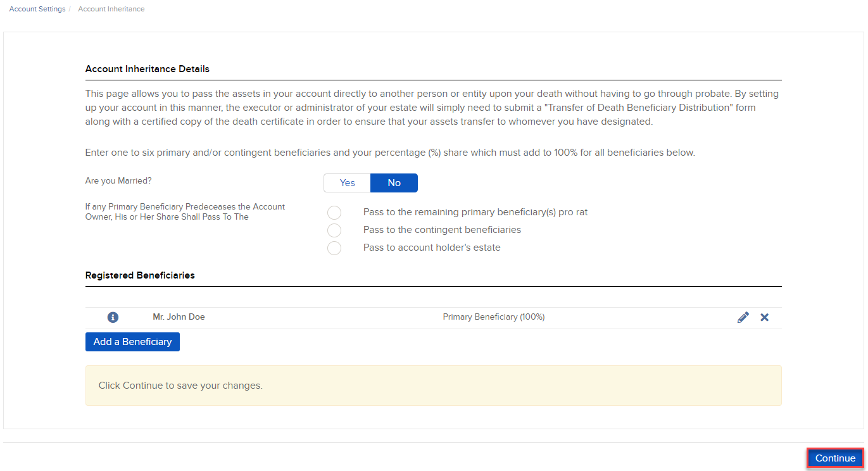Remove John Doe using the X icon
This screenshot has width=868, height=471.
coord(764,317)
